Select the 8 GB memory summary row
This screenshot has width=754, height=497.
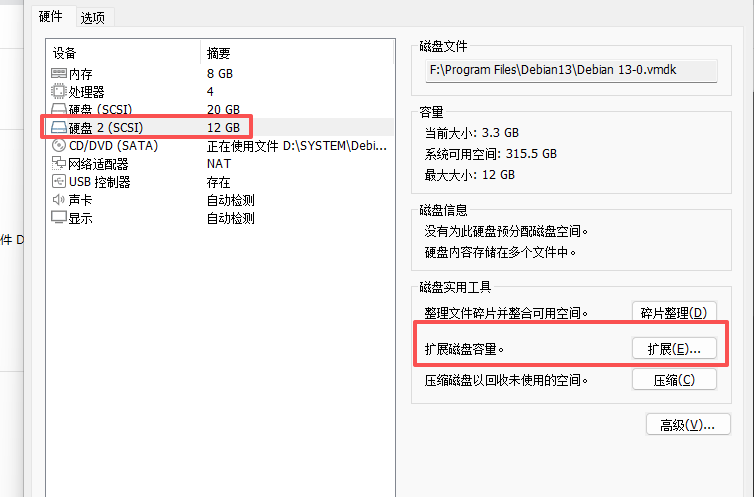[x=220, y=74]
